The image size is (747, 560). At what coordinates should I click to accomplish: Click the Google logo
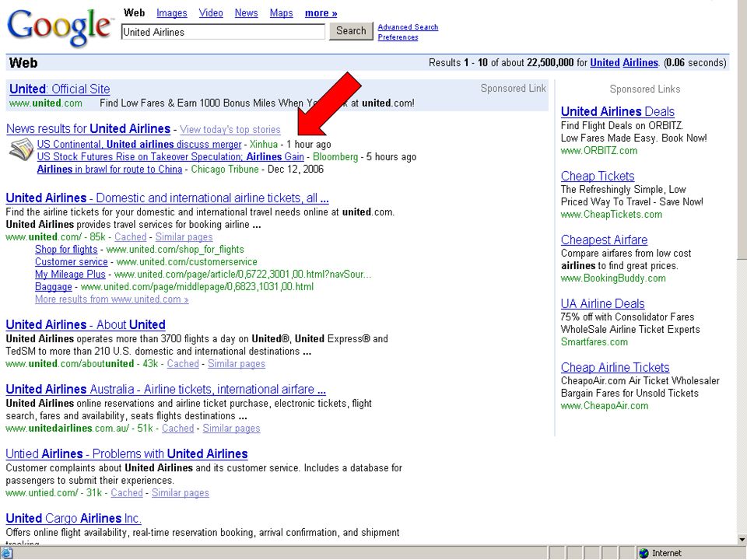pyautogui.click(x=59, y=28)
